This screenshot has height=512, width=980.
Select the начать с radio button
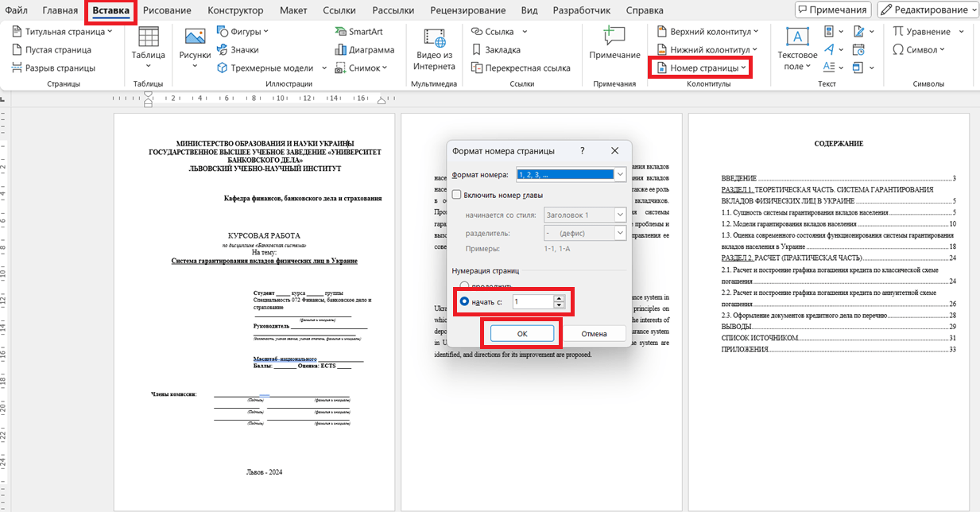465,301
